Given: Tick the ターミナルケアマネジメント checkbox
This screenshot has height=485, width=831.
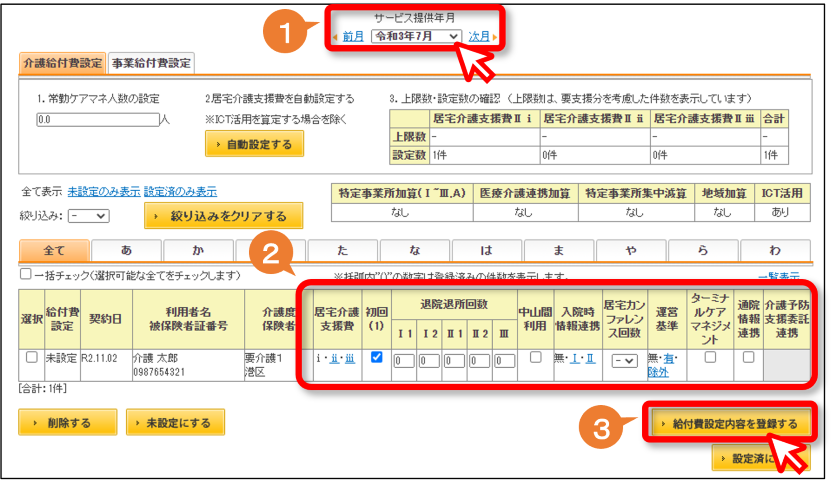Looking at the screenshot, I should point(710,357).
